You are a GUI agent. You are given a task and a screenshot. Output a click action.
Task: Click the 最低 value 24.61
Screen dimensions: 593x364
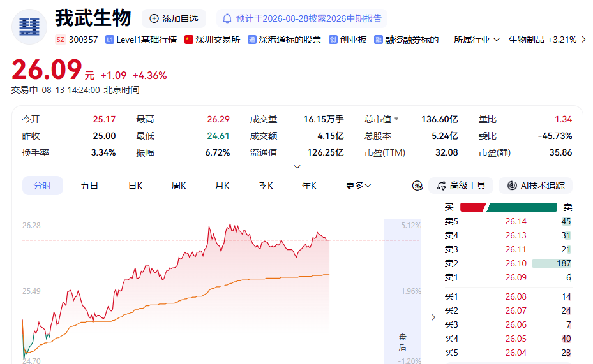click(218, 136)
